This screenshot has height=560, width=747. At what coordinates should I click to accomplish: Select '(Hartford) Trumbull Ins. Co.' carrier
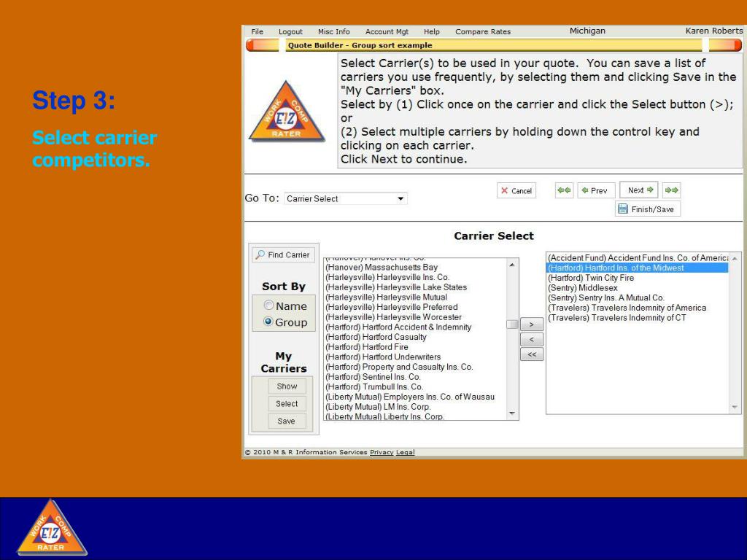click(415, 387)
